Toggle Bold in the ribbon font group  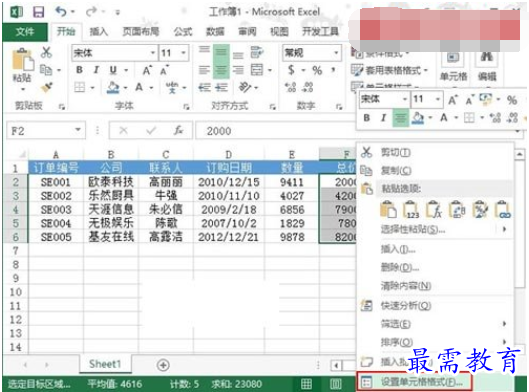click(79, 70)
